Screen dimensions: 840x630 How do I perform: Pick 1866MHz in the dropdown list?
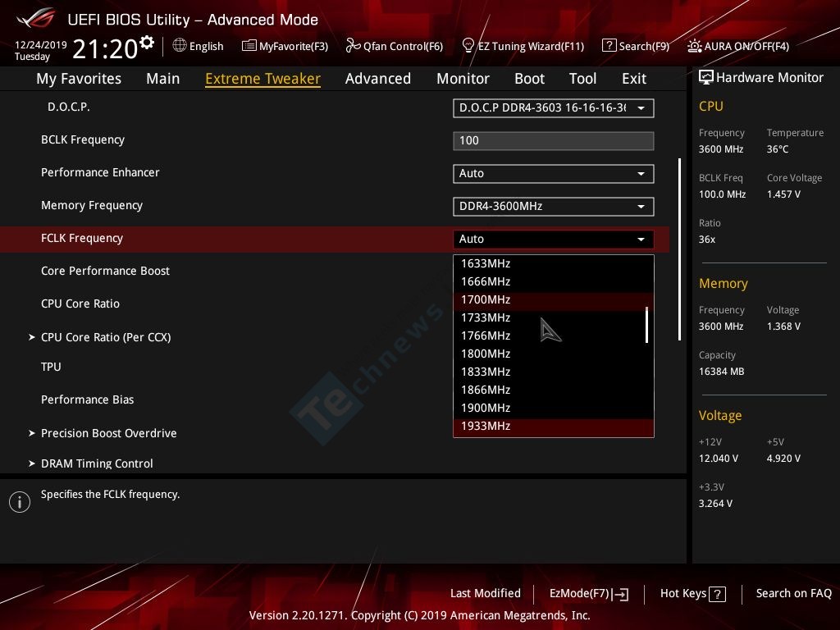(550, 390)
